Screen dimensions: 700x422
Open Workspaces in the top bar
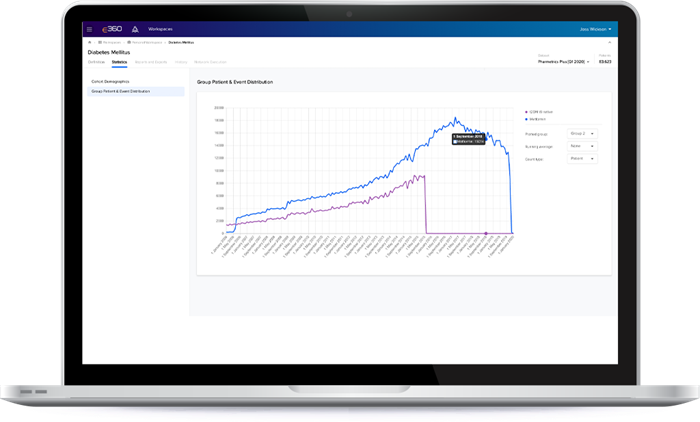[x=160, y=29]
